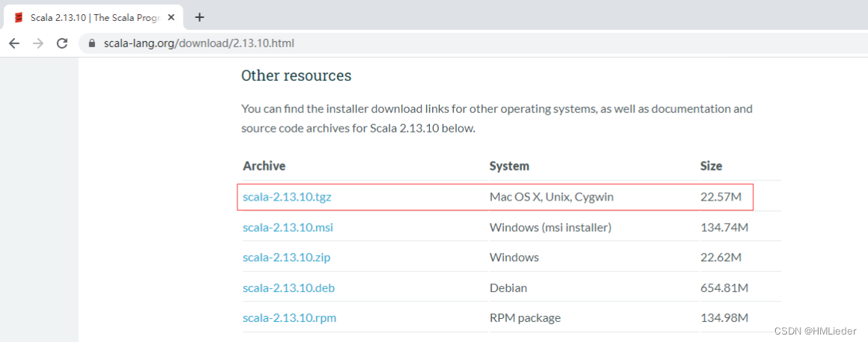Click 'Mac OS X, Unix, Cygwin' cell
This screenshot has width=868, height=342.
point(551,197)
